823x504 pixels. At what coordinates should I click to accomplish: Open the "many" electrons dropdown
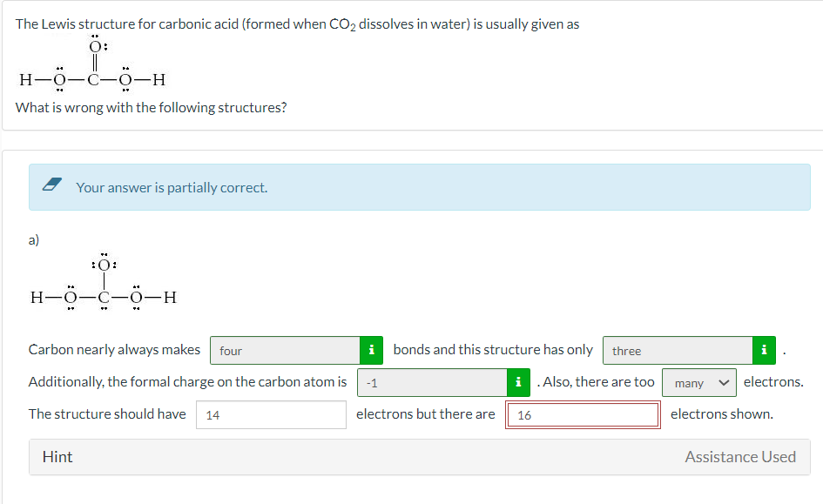coord(698,382)
